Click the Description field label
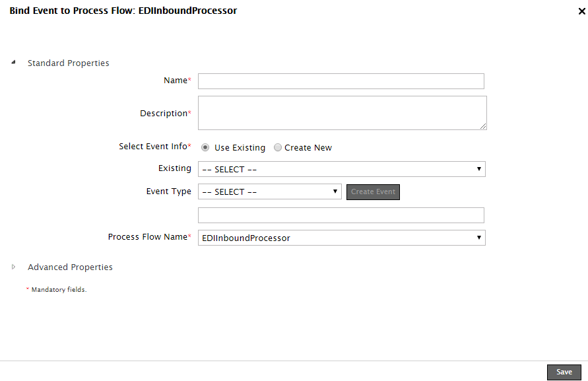This screenshot has height=381, width=588. click(164, 114)
